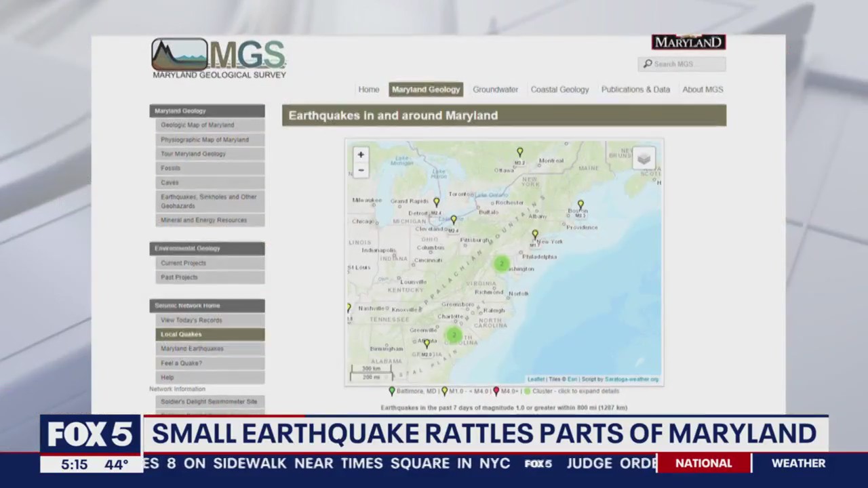This screenshot has height=488, width=868.
Task: Click the 44° temperature display
Action: click(x=116, y=465)
